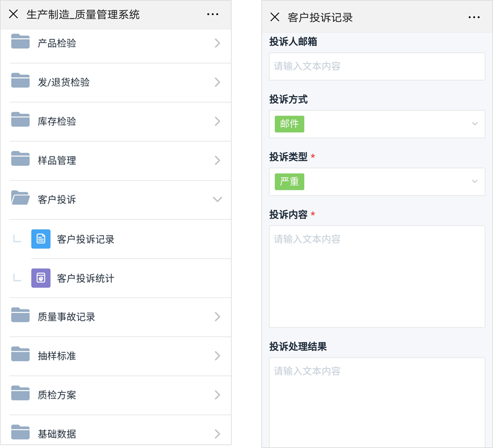Select the 库存检验 menu item
Viewport: 493px width, 448px height.
[57, 121]
